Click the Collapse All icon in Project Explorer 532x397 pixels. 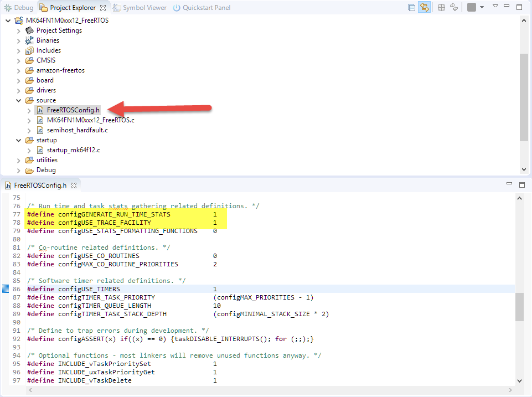[x=411, y=8]
